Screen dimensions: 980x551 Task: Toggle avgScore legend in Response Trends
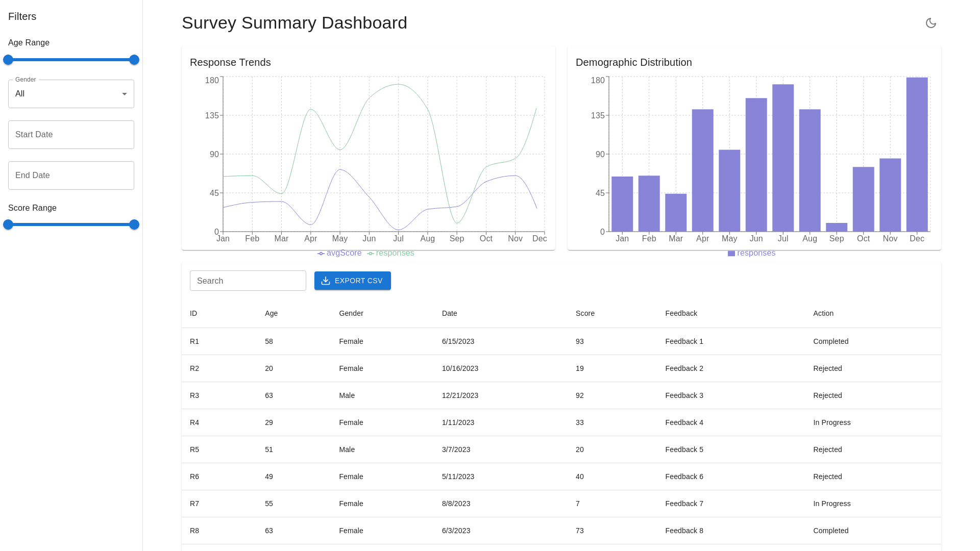pos(339,253)
